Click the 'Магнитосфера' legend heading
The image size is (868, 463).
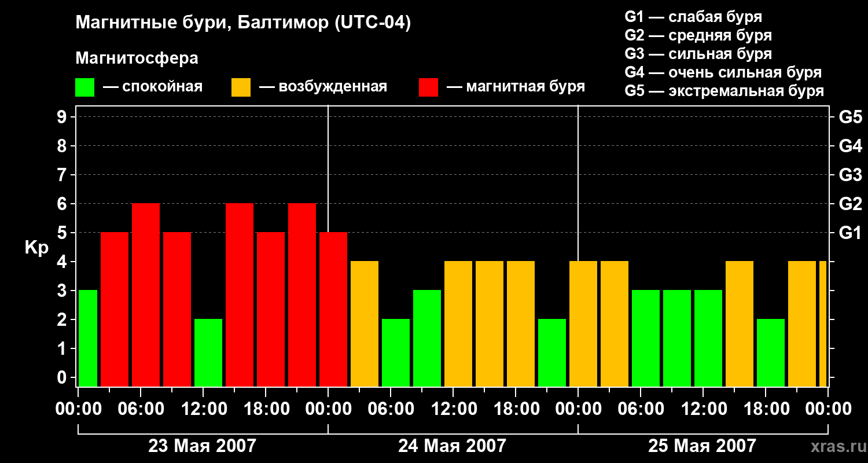click(x=137, y=58)
